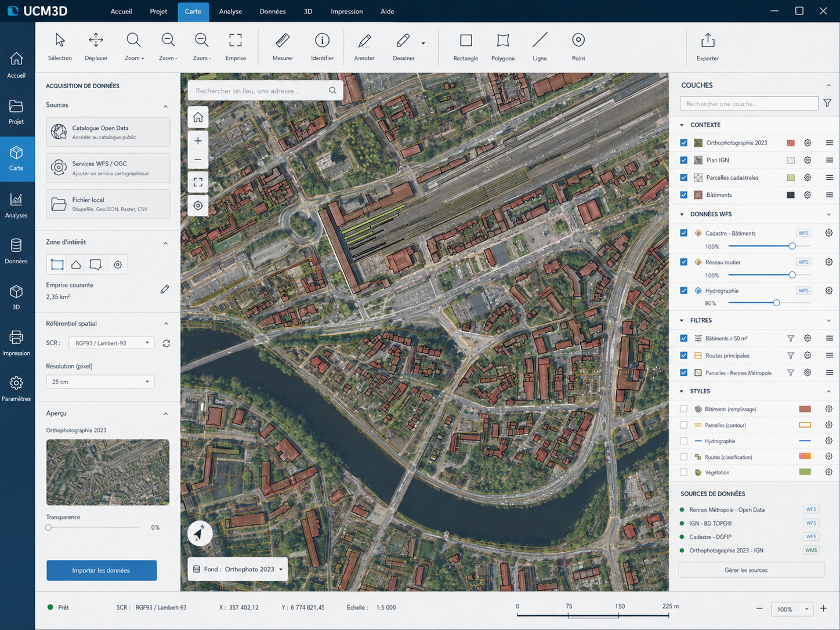Choose the Ligne drawing tool
840x630 pixels.
(x=540, y=46)
